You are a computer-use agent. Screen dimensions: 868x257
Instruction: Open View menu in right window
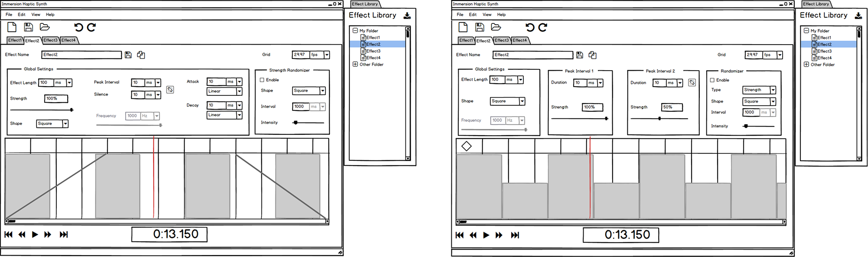coord(487,14)
